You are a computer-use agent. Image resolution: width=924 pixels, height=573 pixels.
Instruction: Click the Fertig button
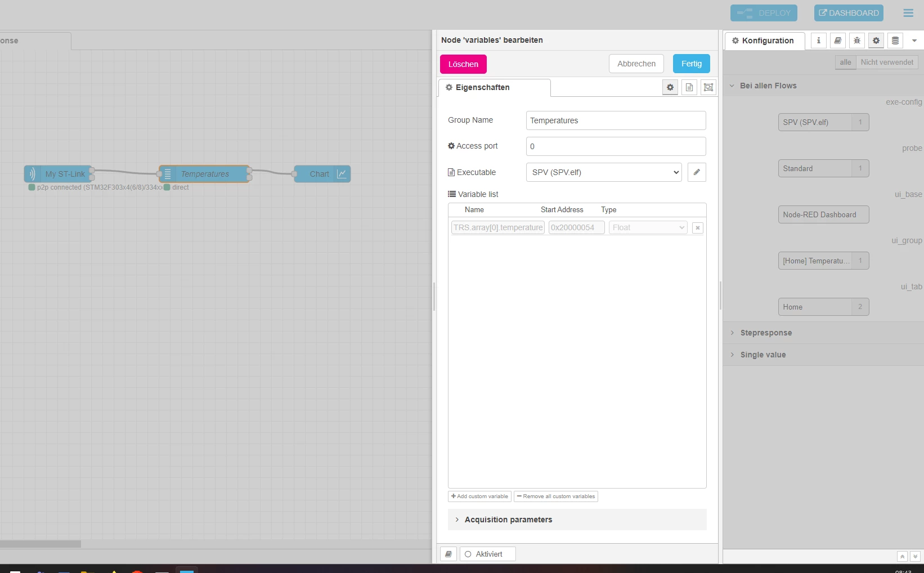pyautogui.click(x=692, y=64)
